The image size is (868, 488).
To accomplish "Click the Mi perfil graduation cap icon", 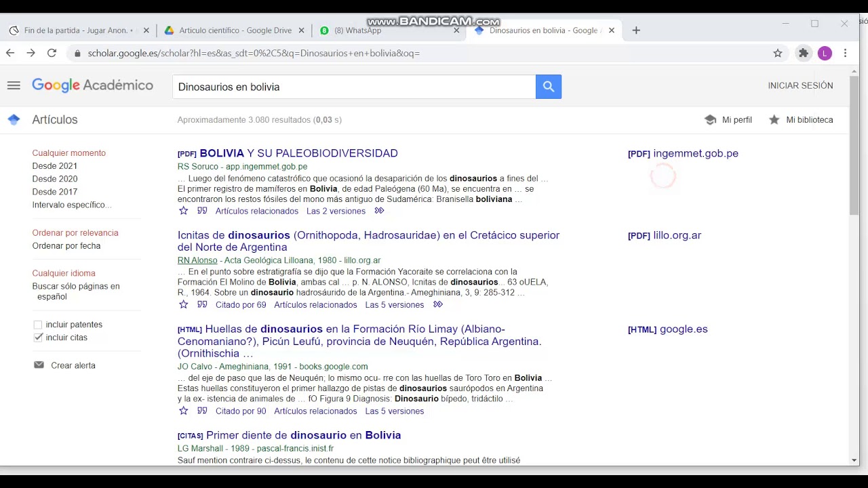I will coord(710,119).
